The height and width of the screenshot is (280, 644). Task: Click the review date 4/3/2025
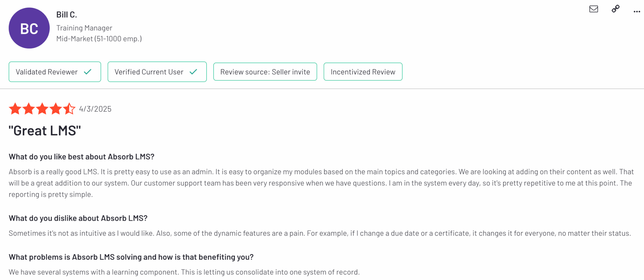click(95, 109)
